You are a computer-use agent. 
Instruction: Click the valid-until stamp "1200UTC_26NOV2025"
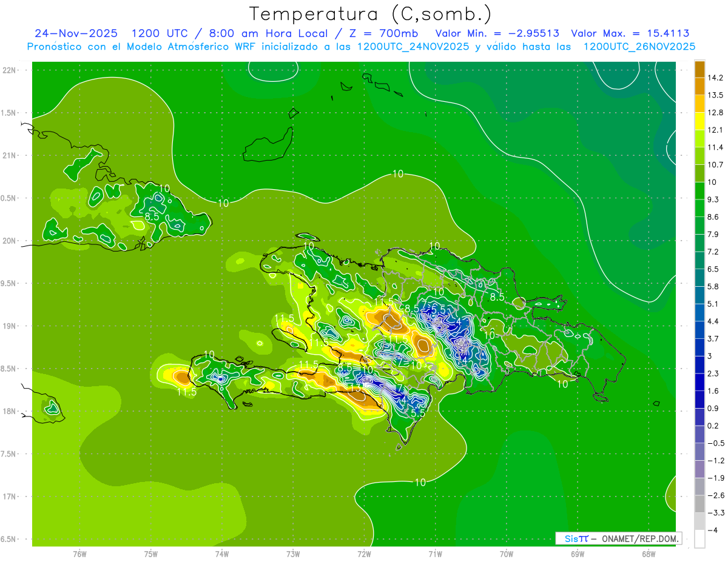pos(639,47)
